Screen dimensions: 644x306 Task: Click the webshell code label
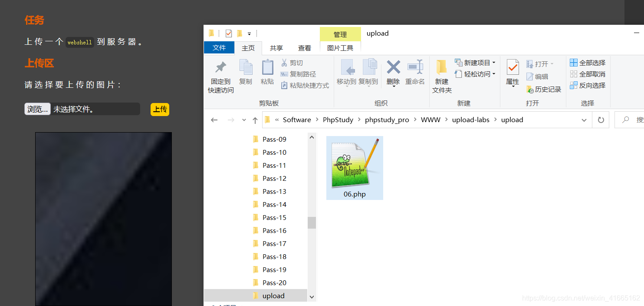(80, 43)
